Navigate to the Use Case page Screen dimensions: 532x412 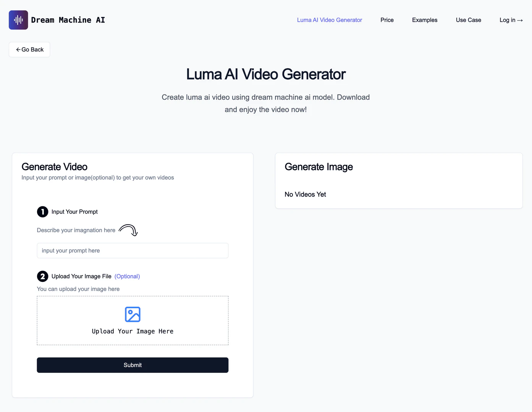(x=468, y=20)
